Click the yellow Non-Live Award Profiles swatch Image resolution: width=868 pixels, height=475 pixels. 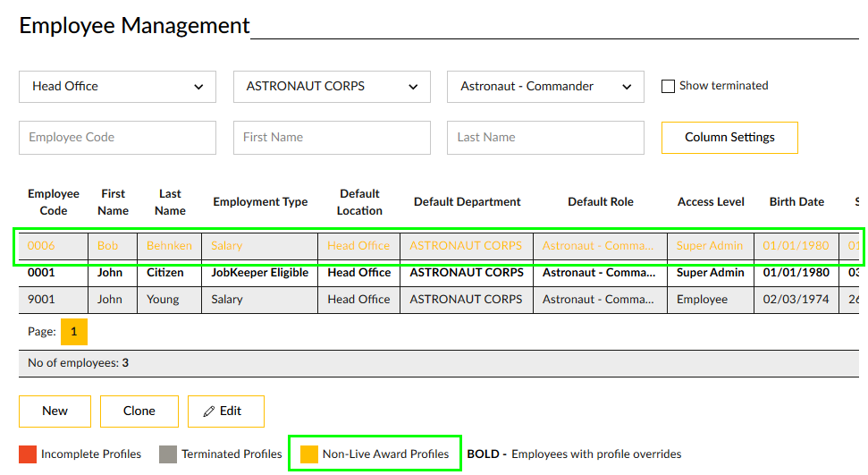309,454
